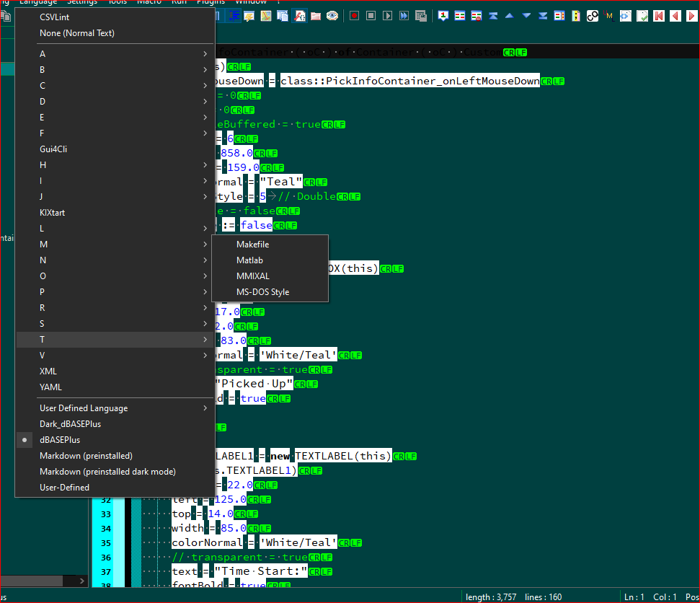
Task: Jump to last difference icon
Action: [543, 16]
